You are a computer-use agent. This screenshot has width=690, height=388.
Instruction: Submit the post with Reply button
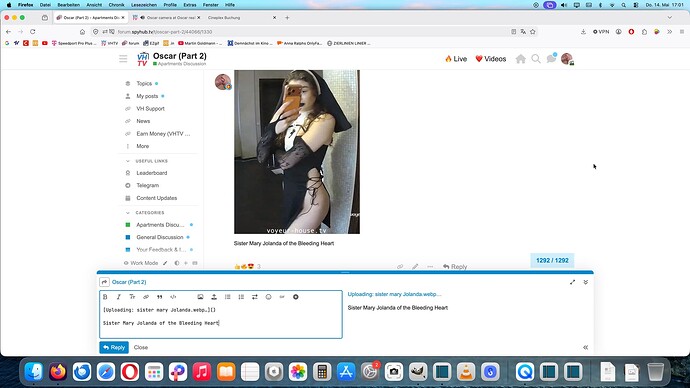[114, 348]
